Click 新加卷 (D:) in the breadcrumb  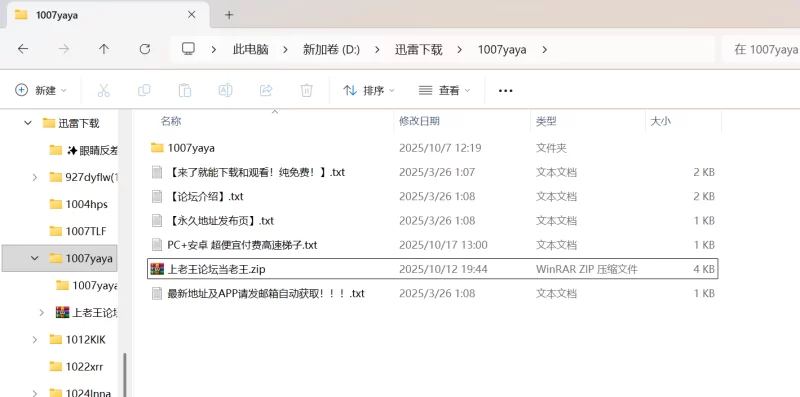pos(331,49)
